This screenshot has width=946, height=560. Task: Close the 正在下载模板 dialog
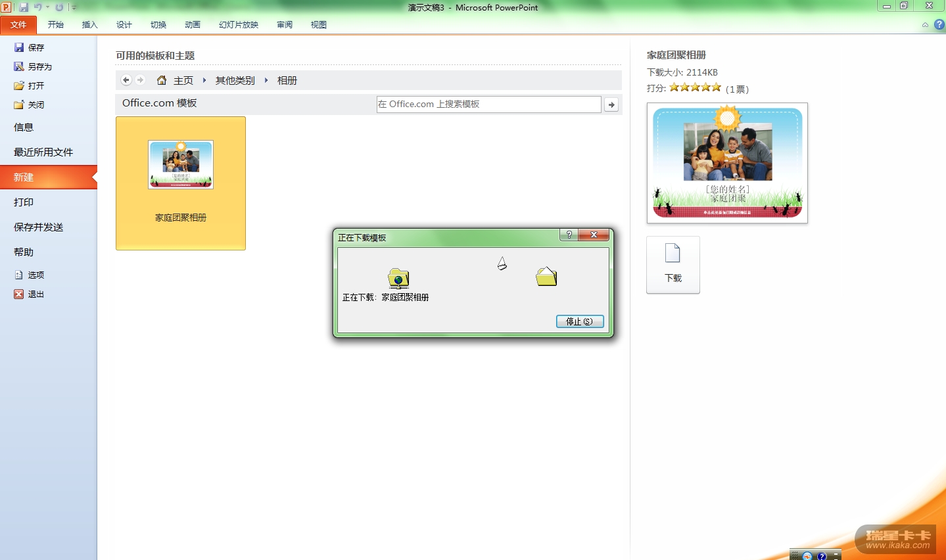pos(594,235)
